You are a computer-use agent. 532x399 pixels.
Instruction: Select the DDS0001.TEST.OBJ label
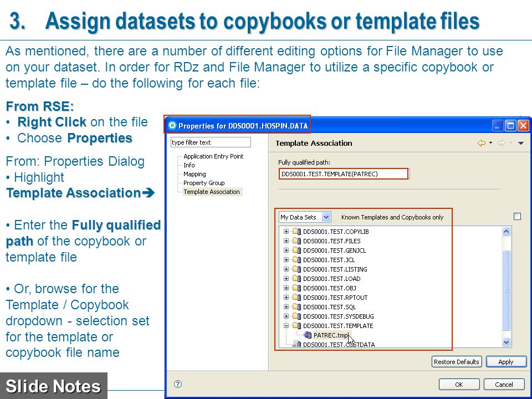pyautogui.click(x=329, y=288)
